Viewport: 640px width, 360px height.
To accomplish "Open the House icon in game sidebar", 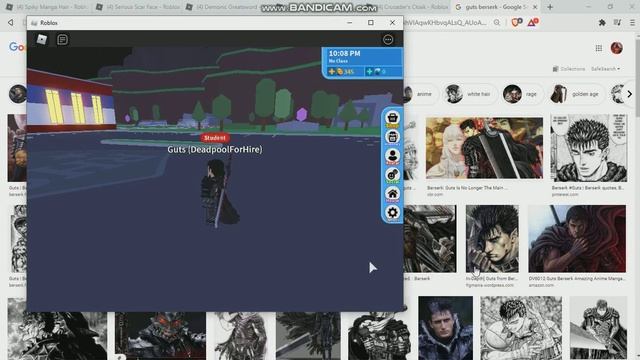I will click(x=392, y=193).
